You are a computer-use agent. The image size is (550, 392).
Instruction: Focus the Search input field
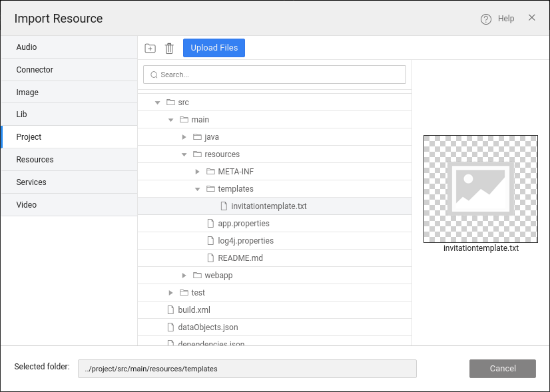pos(280,75)
